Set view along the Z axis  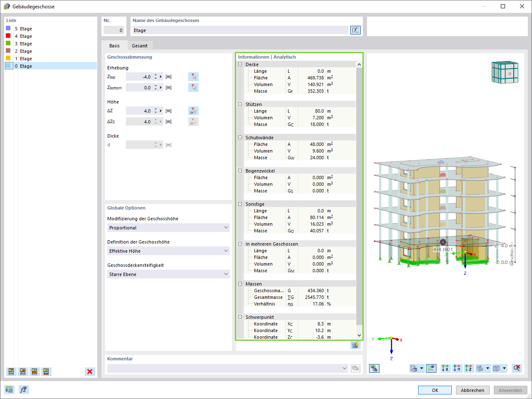coord(469,368)
